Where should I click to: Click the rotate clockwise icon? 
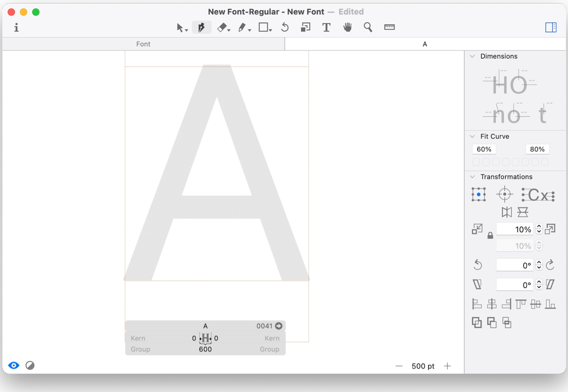pos(550,265)
